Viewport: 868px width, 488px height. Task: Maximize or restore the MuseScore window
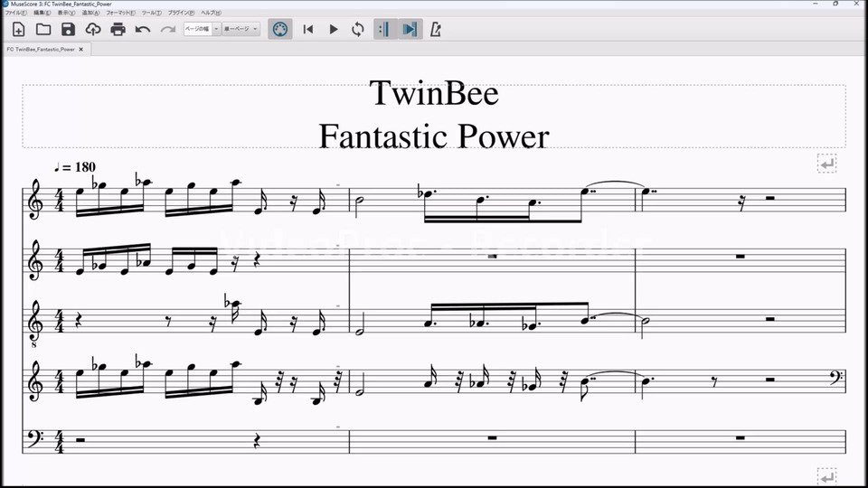[x=835, y=4]
